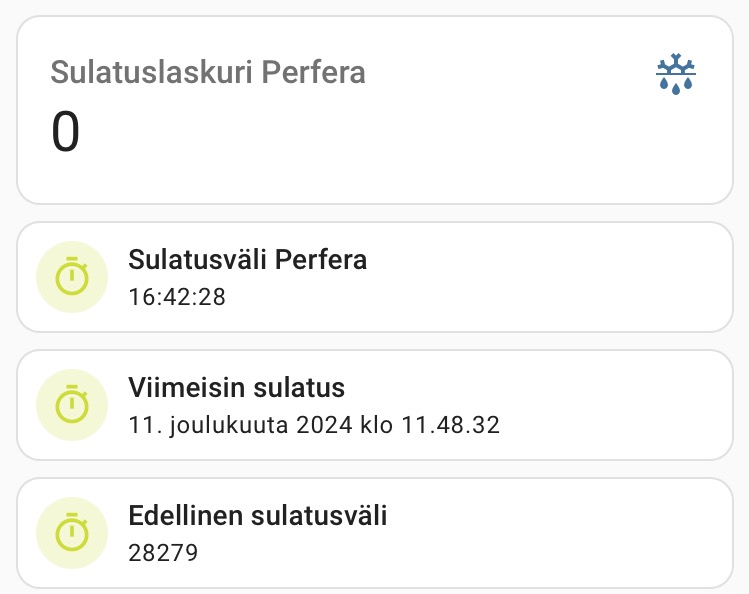Click the 28279 previous interval value
749x594 pixels.
pyautogui.click(x=164, y=553)
